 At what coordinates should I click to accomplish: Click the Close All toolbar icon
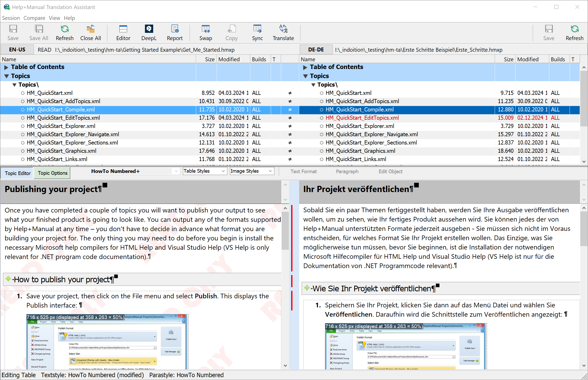(x=90, y=33)
